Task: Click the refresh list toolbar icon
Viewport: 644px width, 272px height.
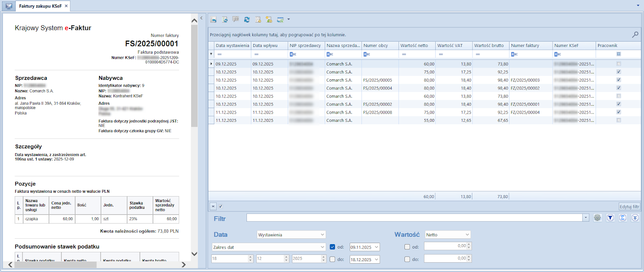Action: (x=247, y=20)
